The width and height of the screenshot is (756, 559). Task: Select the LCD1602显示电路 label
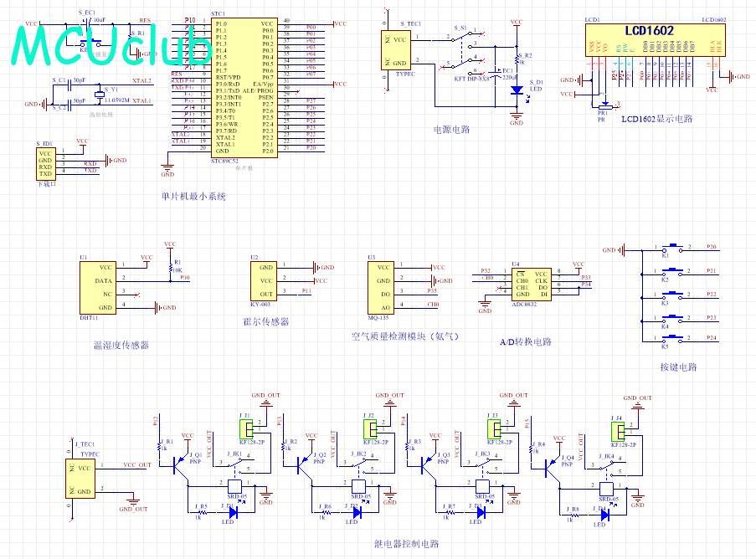coord(656,119)
